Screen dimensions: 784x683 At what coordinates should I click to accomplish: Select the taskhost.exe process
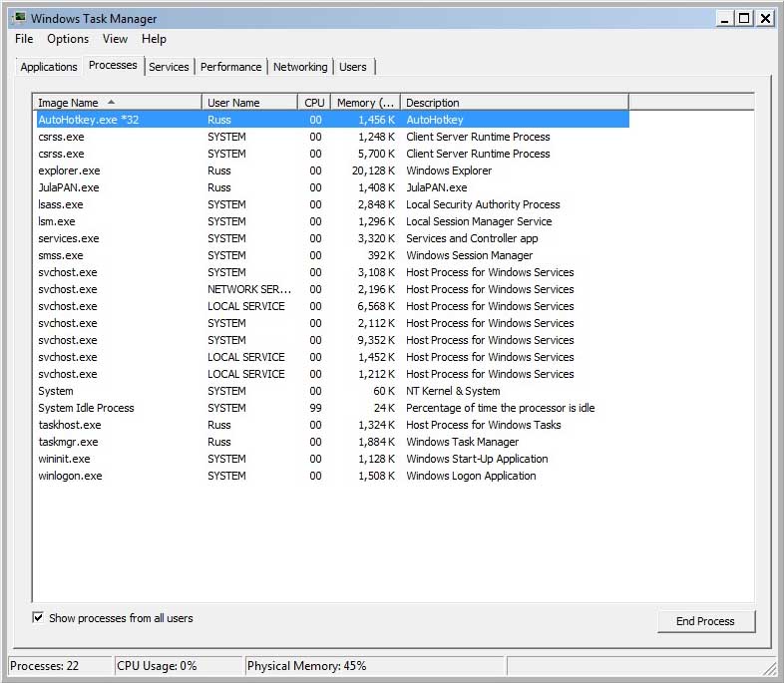pyautogui.click(x=332, y=425)
